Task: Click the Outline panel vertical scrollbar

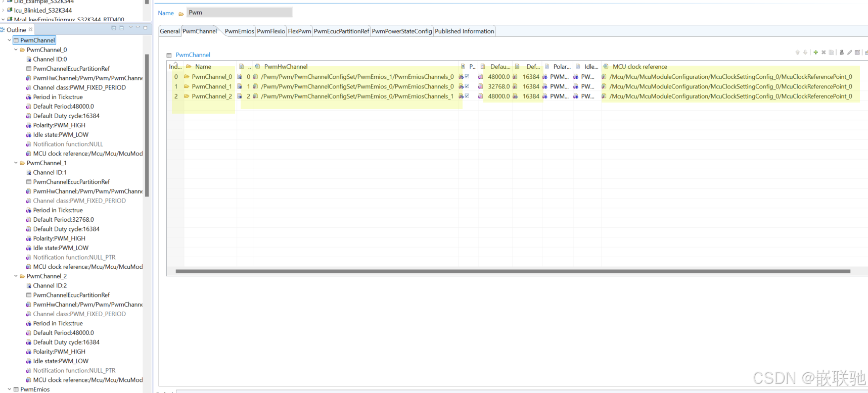Action: [x=147, y=125]
